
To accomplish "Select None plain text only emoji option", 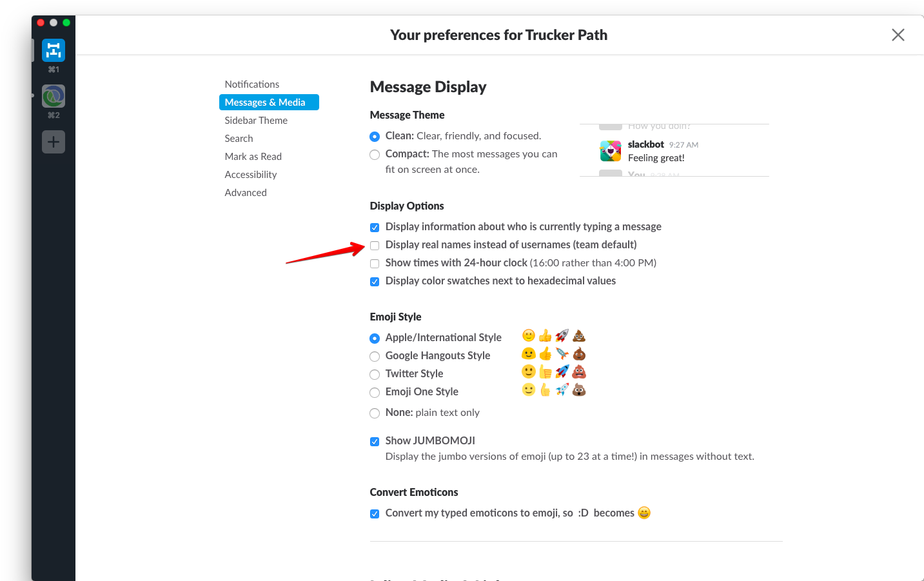I will (375, 413).
